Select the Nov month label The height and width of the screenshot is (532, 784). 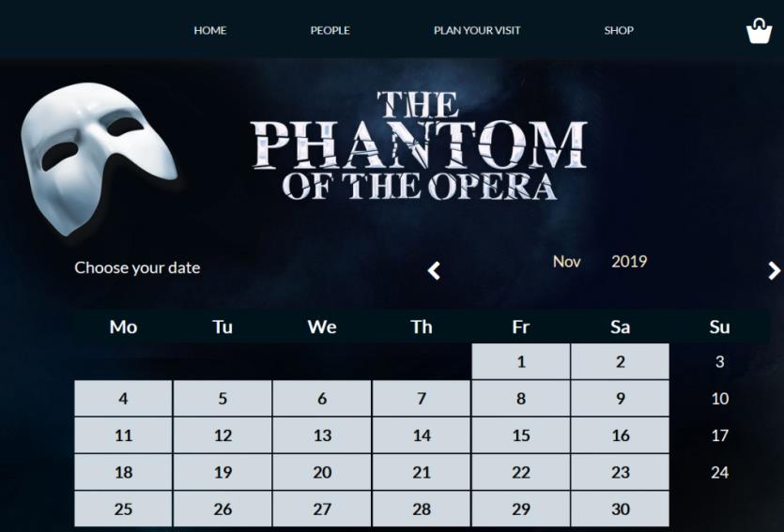point(566,262)
